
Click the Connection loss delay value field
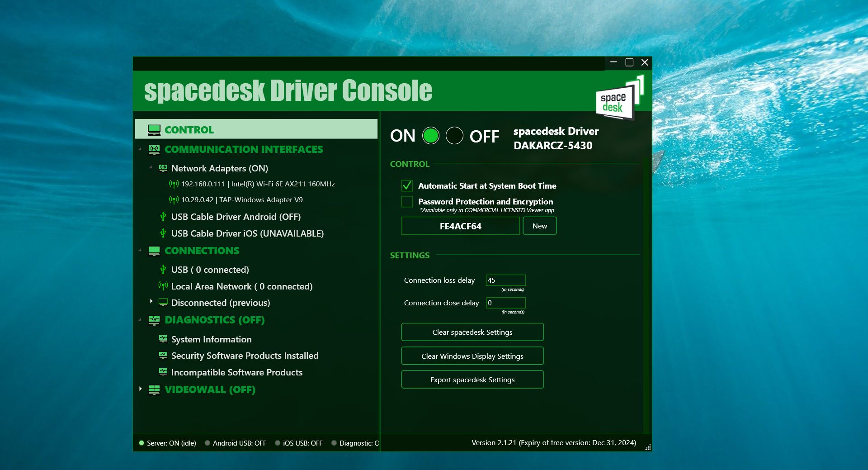[x=505, y=280]
